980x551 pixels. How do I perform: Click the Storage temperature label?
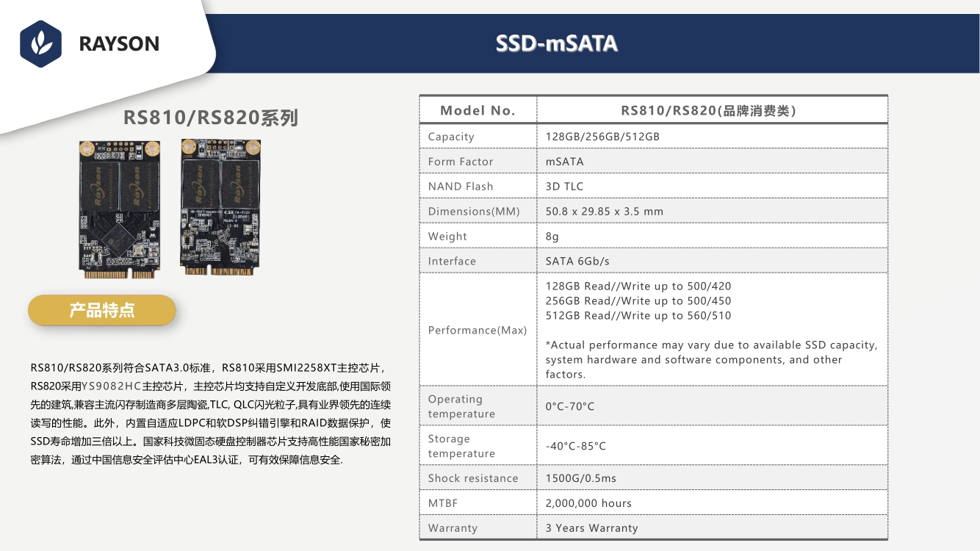[461, 447]
